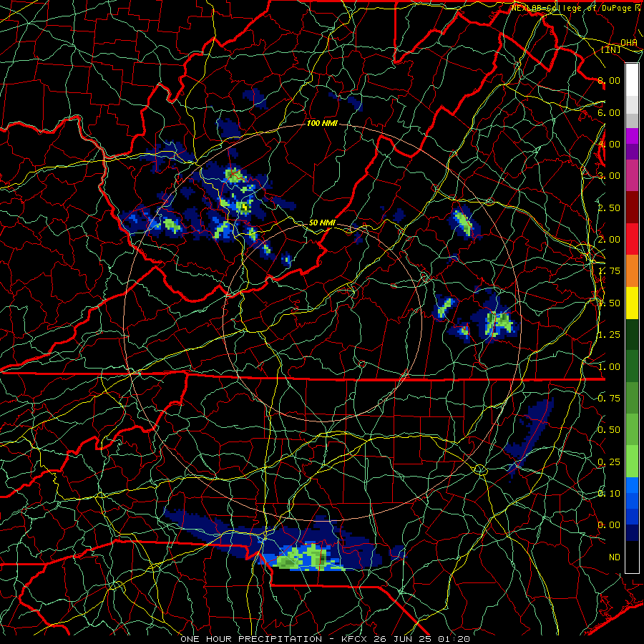
Task: Click the OHA product label
Action: click(629, 43)
